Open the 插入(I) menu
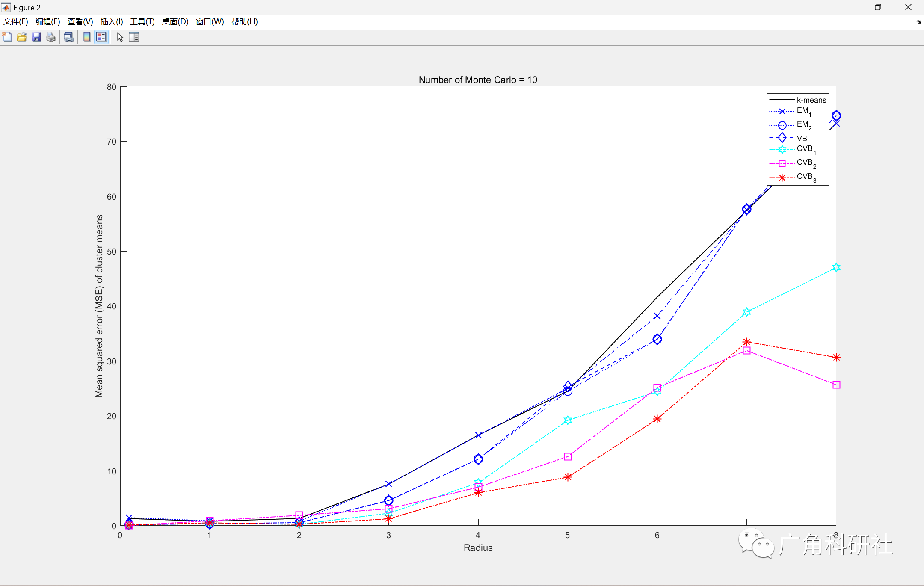The image size is (924, 586). pyautogui.click(x=112, y=22)
